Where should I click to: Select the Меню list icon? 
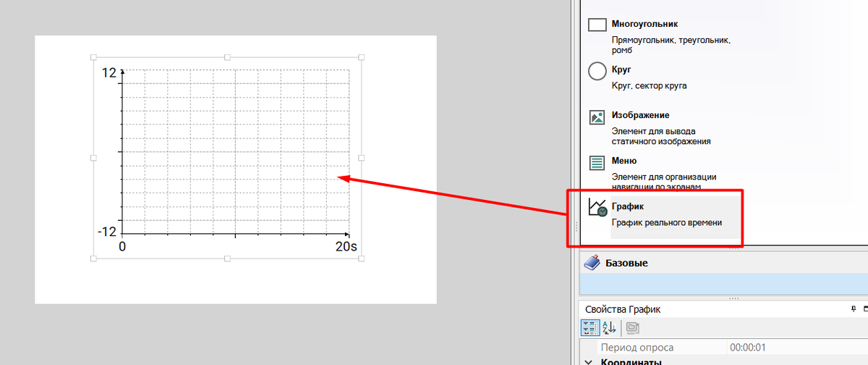click(x=597, y=163)
